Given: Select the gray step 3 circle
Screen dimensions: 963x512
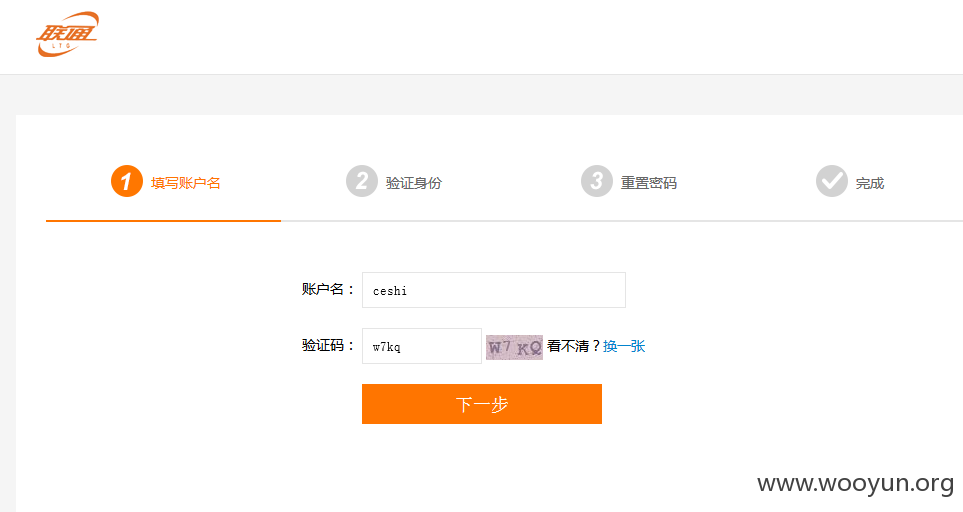Looking at the screenshot, I should (596, 181).
